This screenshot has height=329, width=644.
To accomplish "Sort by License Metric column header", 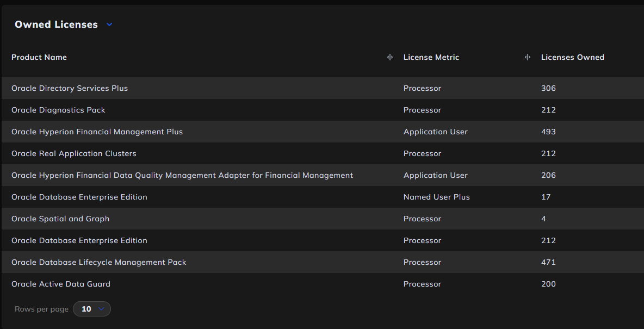I will pos(431,58).
